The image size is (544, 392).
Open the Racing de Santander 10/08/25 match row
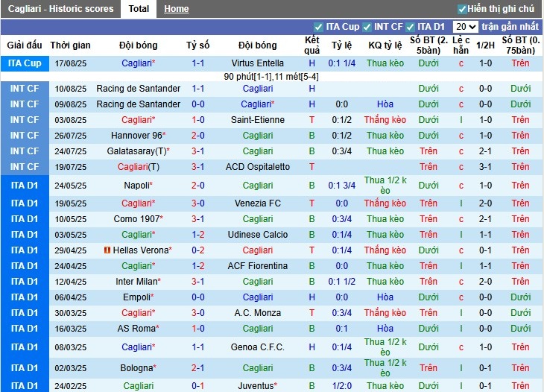[139, 89]
